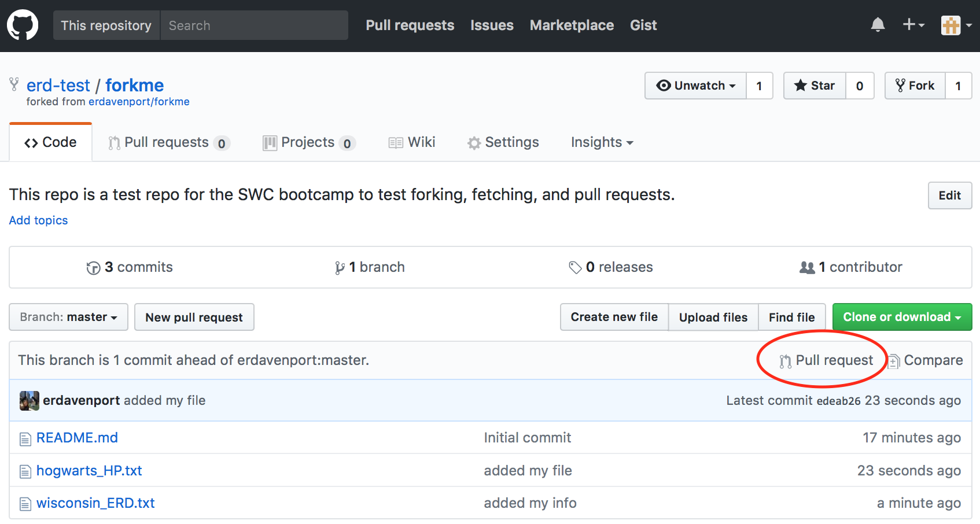Open the notifications bell
The image size is (980, 524).
[878, 25]
